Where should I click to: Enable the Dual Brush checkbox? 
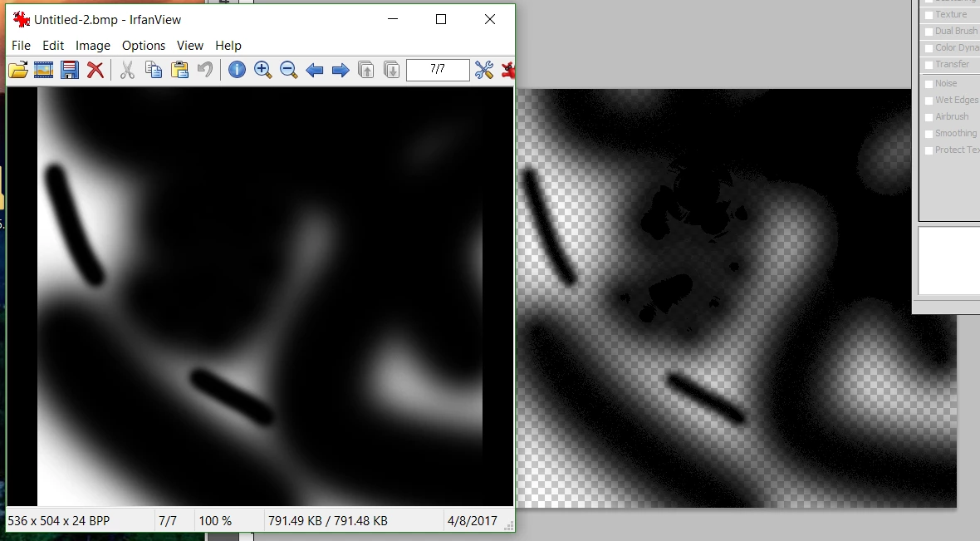929,32
